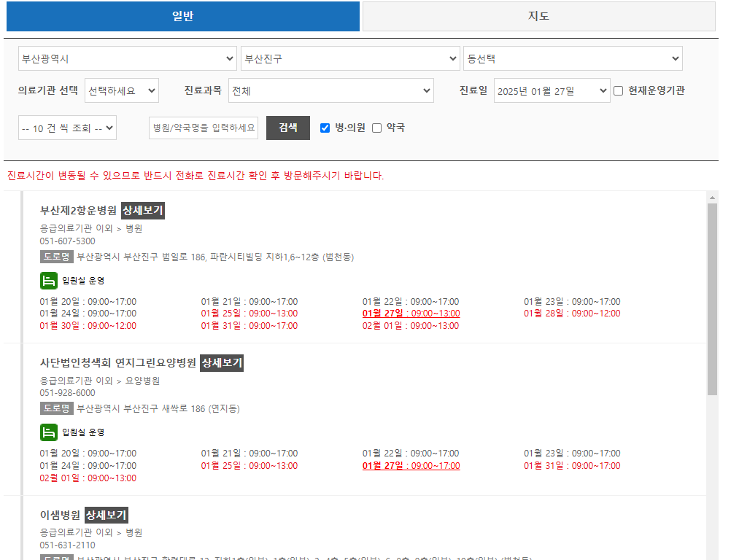Select the name 사단법인청색회 연지그린요양병원

(x=118, y=363)
